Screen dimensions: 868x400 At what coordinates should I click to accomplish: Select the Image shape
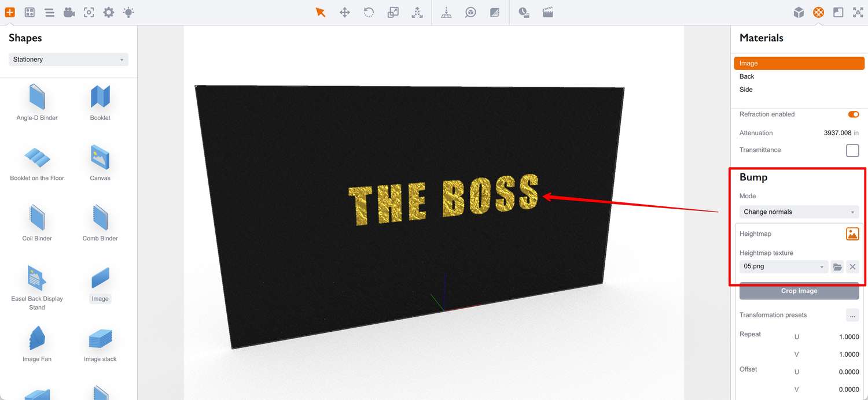[x=100, y=284]
